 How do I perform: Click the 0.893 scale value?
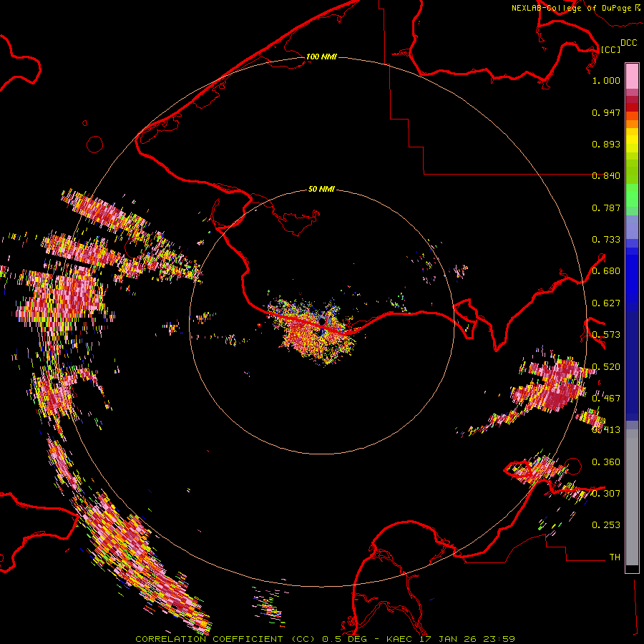point(606,144)
